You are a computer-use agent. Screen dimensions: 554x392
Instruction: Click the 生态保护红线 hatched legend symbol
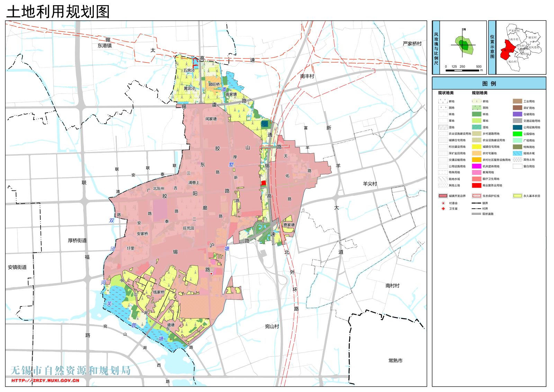[x=476, y=196]
